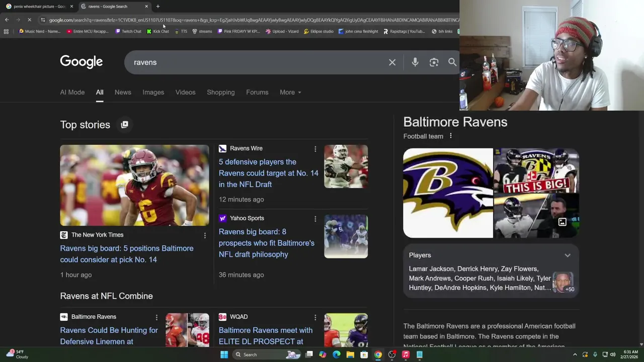Image resolution: width=644 pixels, height=362 pixels.
Task: Open Top stories full coverage icon
Action: [x=124, y=124]
